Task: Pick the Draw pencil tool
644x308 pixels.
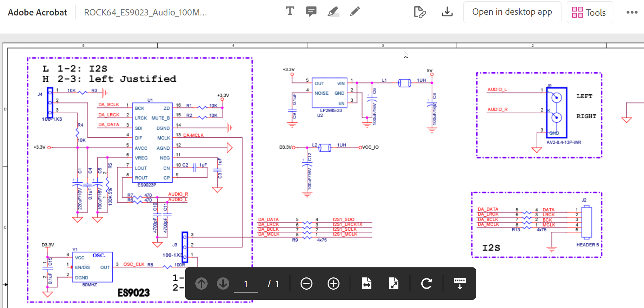Action: [x=355, y=12]
